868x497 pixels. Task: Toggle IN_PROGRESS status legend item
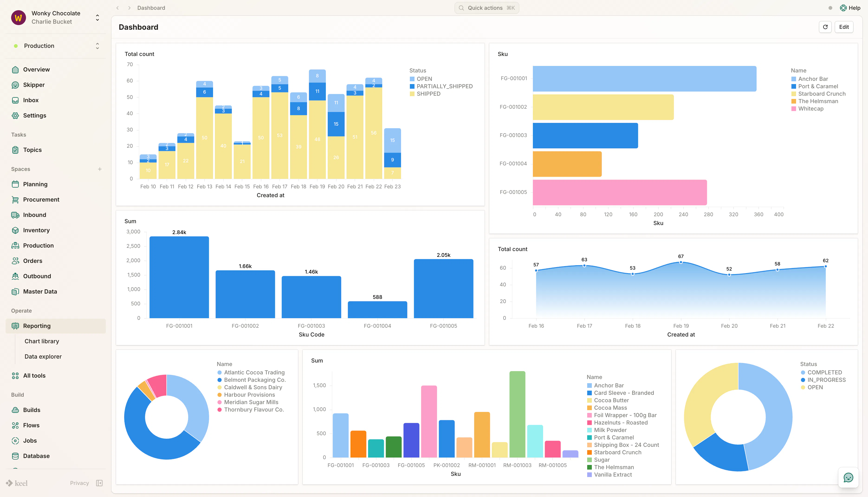pyautogui.click(x=823, y=379)
